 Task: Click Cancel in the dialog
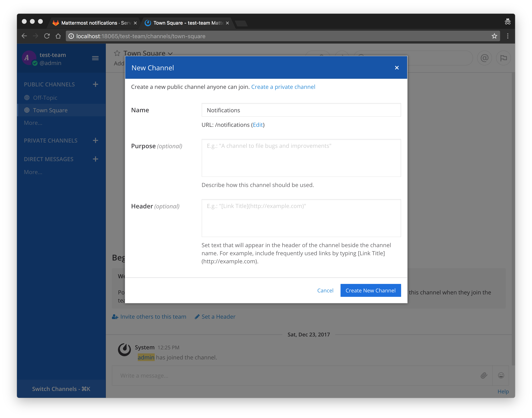pos(325,290)
